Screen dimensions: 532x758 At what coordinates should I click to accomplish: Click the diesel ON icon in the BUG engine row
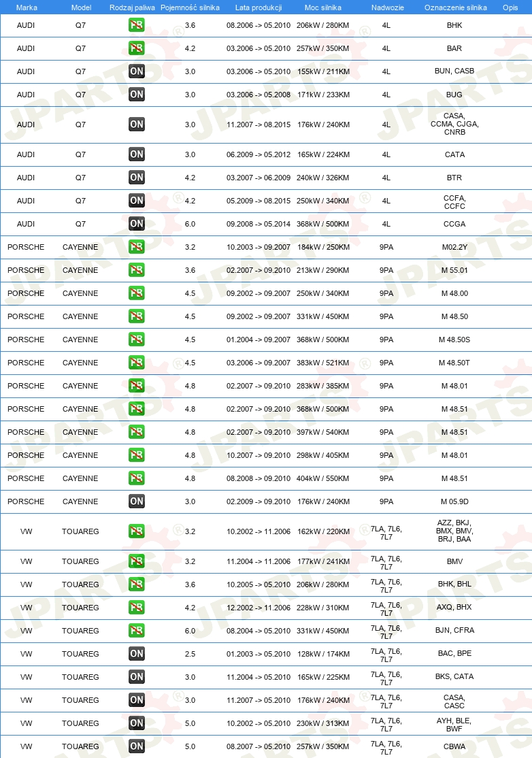point(137,95)
